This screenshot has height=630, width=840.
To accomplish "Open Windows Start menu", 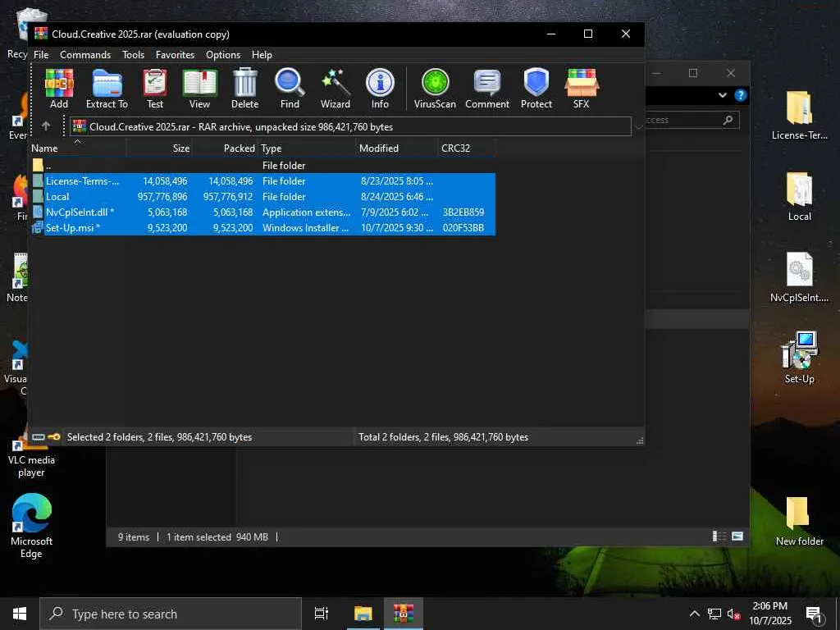I will point(20,614).
